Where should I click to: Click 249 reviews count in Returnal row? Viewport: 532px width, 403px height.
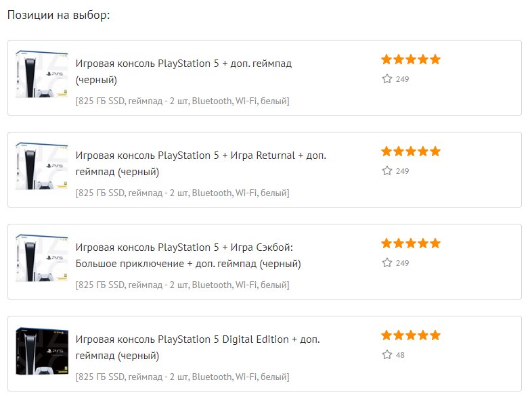click(402, 171)
